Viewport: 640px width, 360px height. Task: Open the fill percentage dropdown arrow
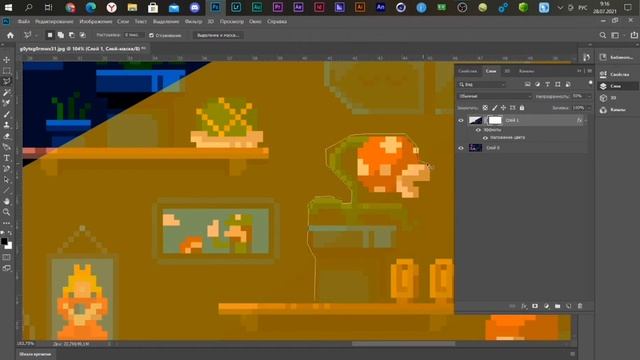click(x=589, y=108)
